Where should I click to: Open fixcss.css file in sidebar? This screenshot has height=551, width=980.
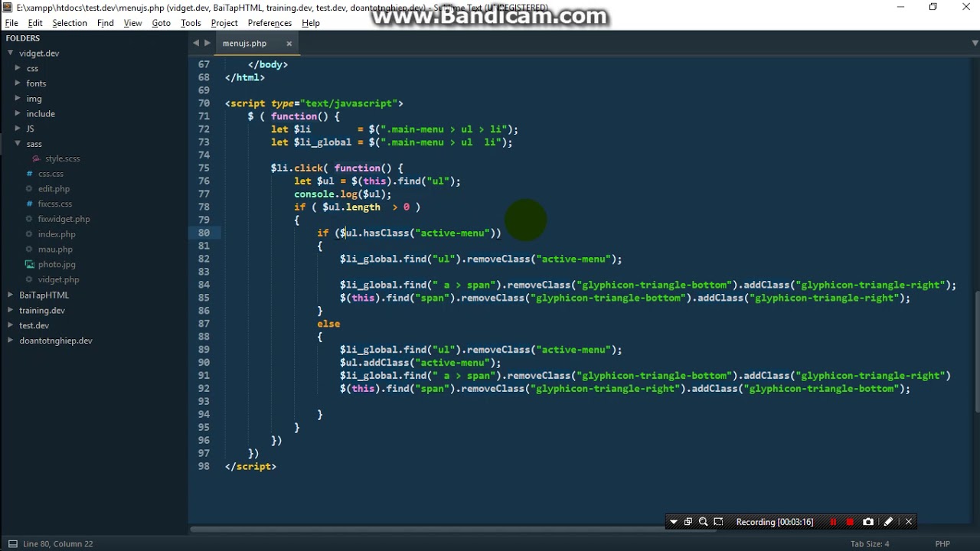tap(55, 204)
